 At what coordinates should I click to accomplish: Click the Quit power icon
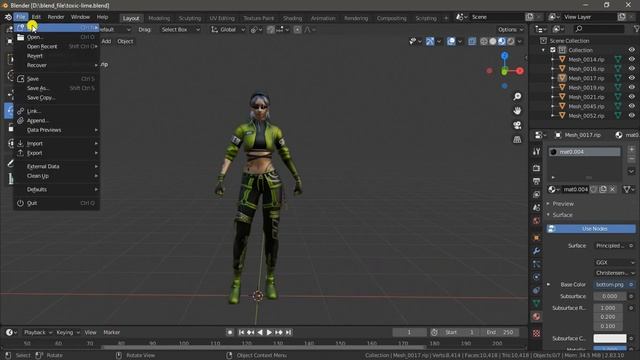click(20, 203)
